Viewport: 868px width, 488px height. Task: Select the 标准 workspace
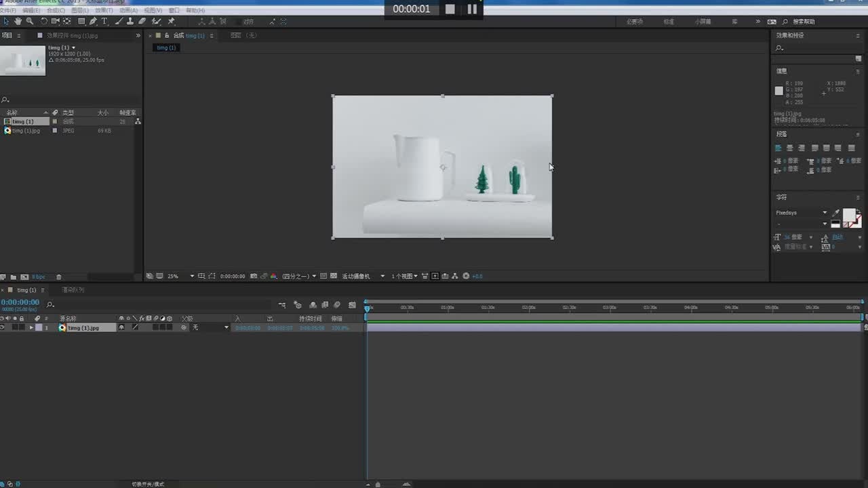point(669,22)
